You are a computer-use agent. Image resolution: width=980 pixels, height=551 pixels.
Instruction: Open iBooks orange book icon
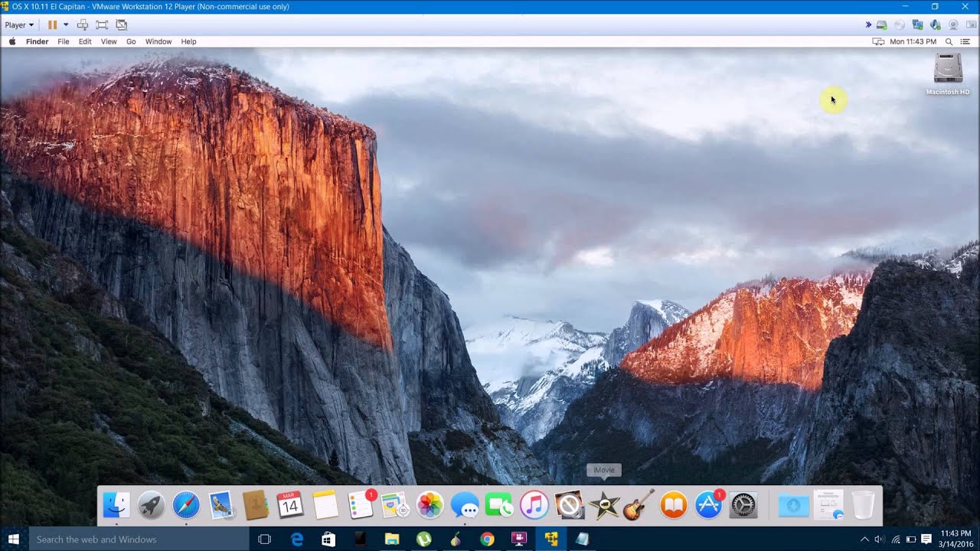pyautogui.click(x=674, y=505)
